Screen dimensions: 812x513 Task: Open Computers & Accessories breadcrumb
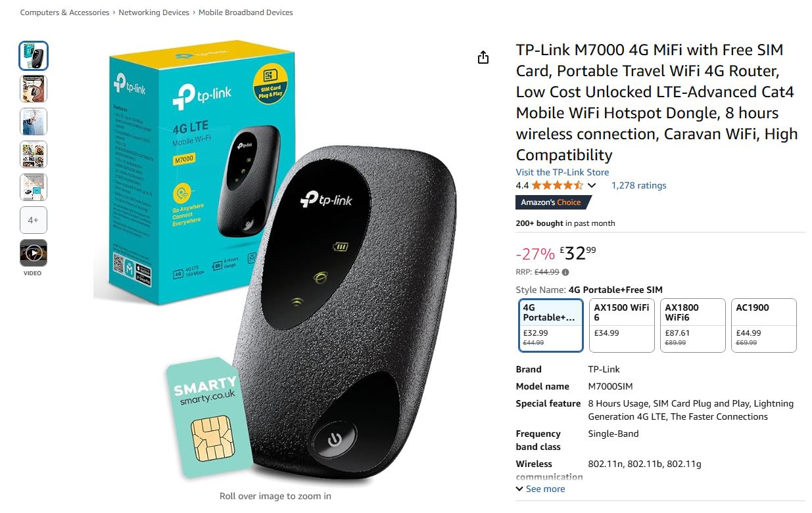[x=64, y=12]
